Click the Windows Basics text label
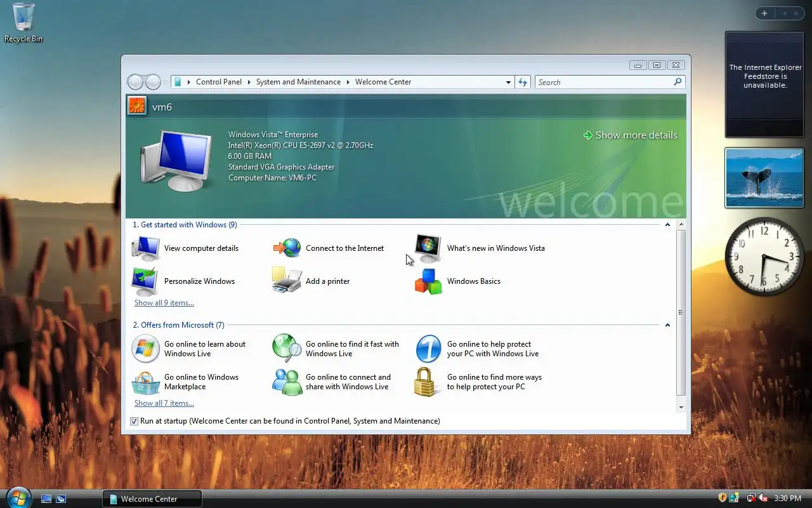The height and width of the screenshot is (508, 812). pyautogui.click(x=474, y=281)
